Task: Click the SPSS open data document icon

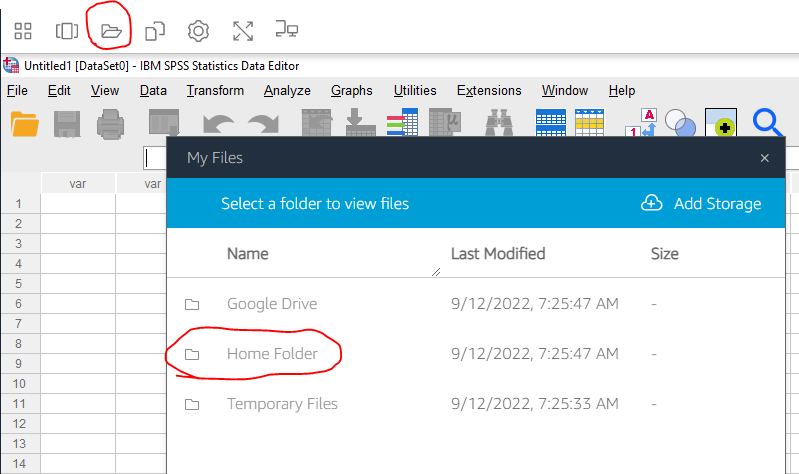Action: click(24, 124)
